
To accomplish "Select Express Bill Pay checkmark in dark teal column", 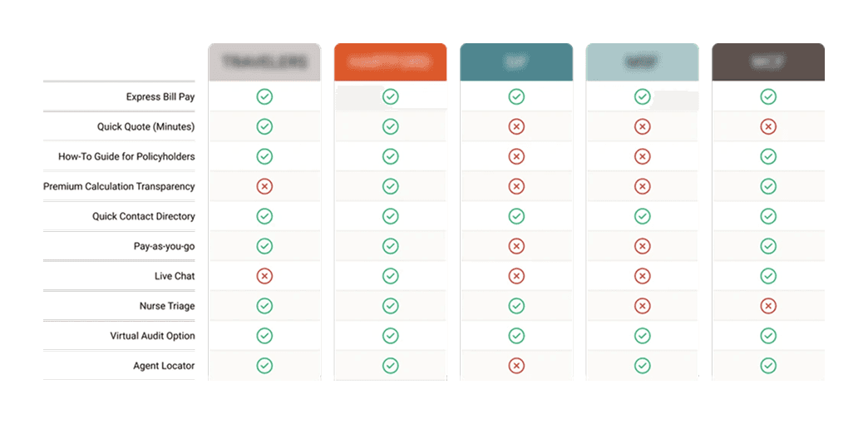I will pos(516,97).
